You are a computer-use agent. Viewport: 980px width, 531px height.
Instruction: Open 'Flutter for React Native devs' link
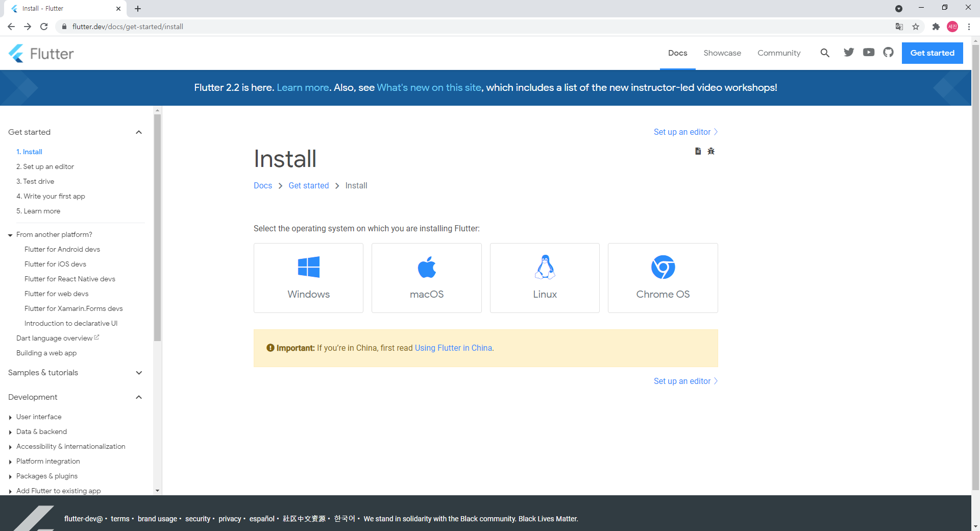click(70, 279)
